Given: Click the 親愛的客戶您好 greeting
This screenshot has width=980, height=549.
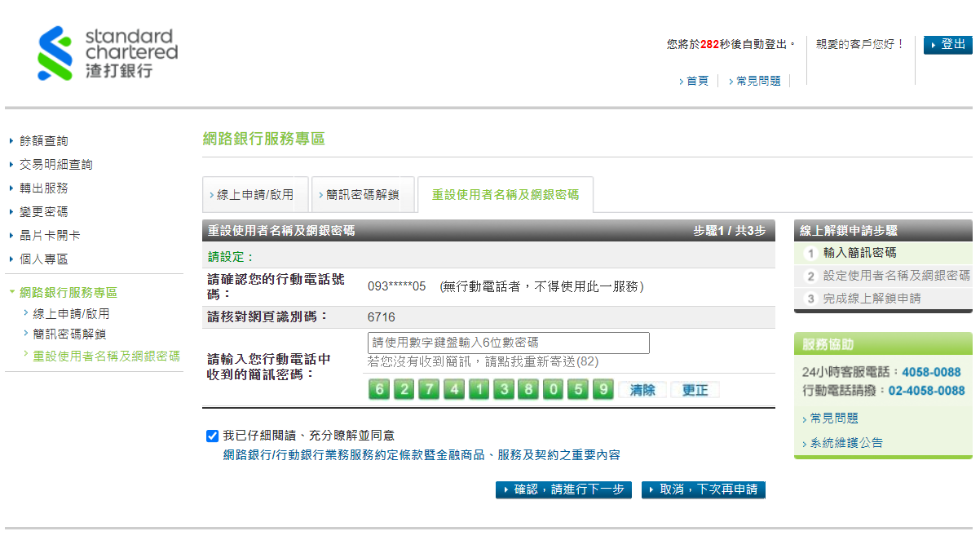Looking at the screenshot, I should tap(860, 44).
